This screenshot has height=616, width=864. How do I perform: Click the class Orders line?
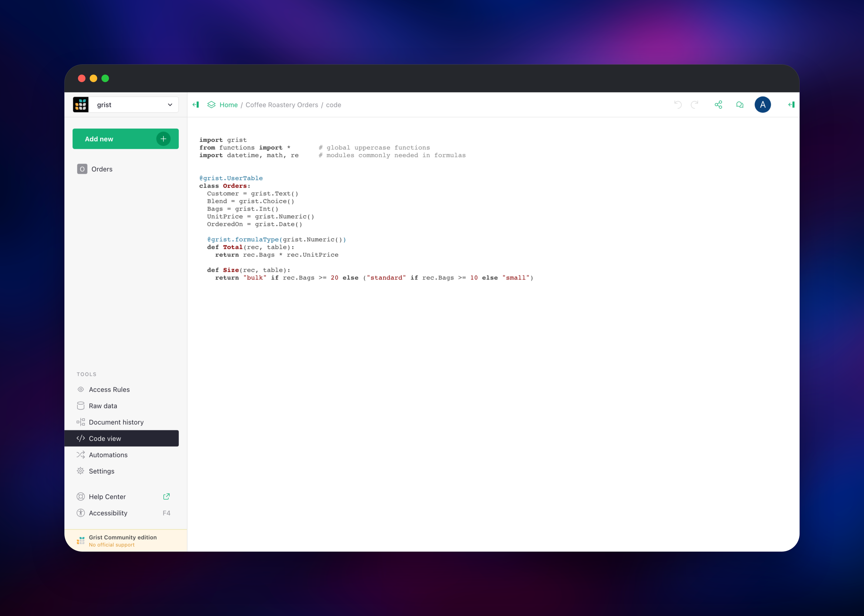(225, 186)
